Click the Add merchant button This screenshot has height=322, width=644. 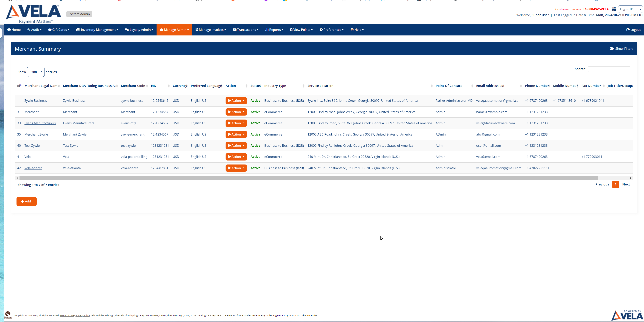[27, 201]
